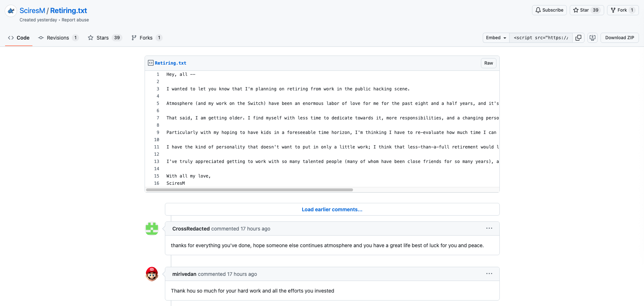Click the Report abuse link

[x=75, y=20]
